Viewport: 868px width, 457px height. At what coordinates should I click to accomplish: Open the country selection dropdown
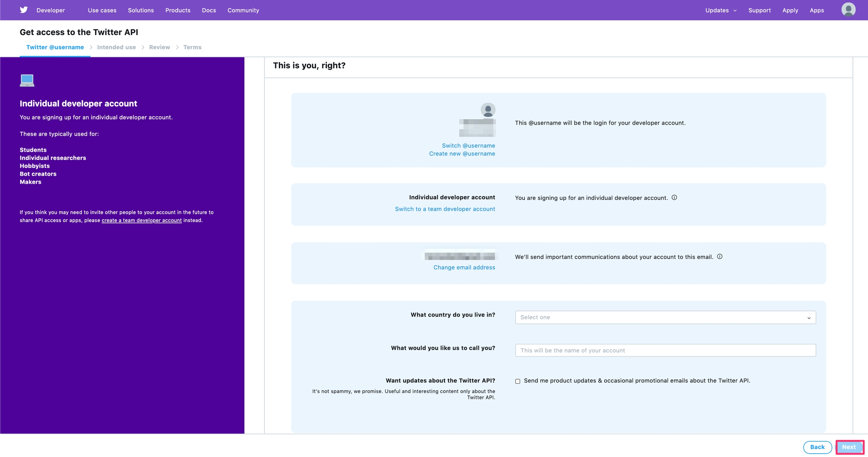665,317
